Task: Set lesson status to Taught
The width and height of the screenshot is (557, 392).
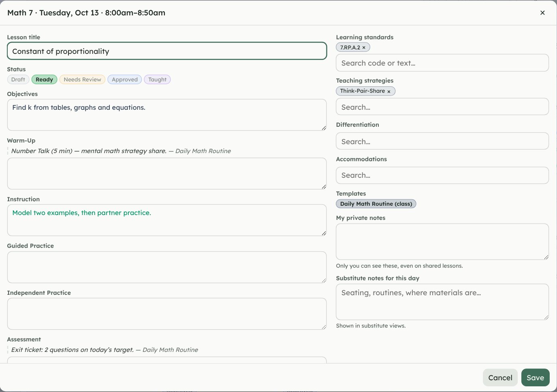Action: click(157, 79)
